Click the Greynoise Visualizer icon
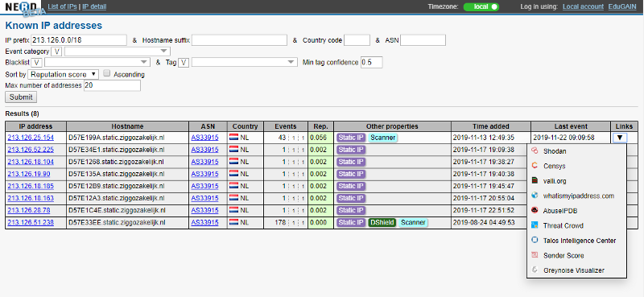Screen dimensions: 644x297 [x=535, y=270]
